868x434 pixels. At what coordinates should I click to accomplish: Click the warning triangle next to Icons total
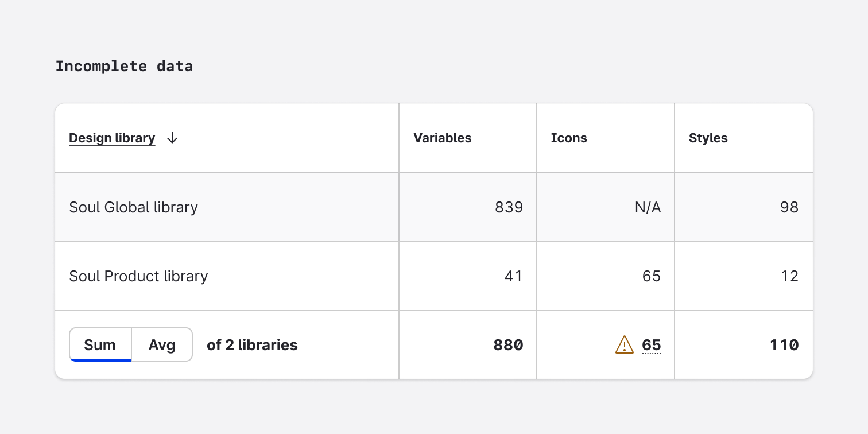623,345
